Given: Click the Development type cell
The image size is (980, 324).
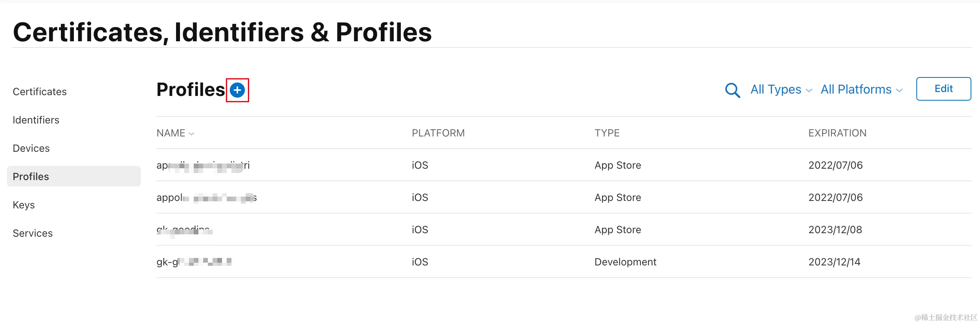Looking at the screenshot, I should (625, 262).
